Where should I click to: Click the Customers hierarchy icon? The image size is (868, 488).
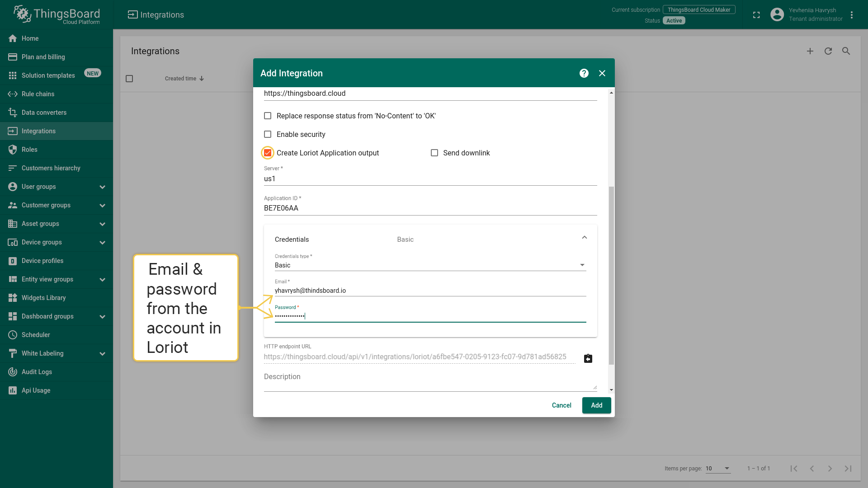click(x=13, y=168)
